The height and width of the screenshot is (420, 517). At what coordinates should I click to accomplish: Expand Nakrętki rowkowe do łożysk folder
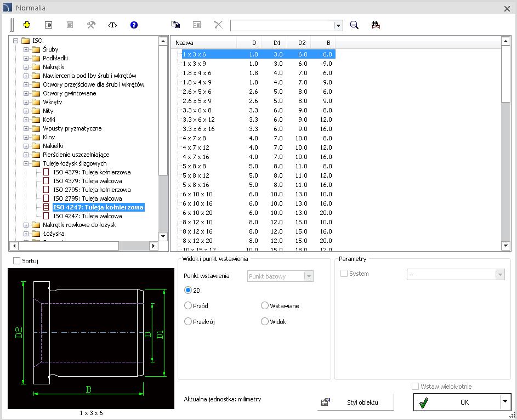click(26, 225)
